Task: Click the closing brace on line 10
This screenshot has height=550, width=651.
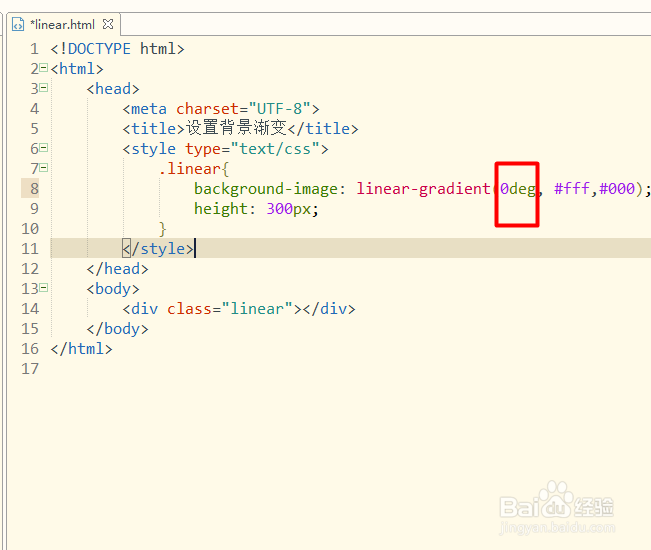Action: pos(162,229)
